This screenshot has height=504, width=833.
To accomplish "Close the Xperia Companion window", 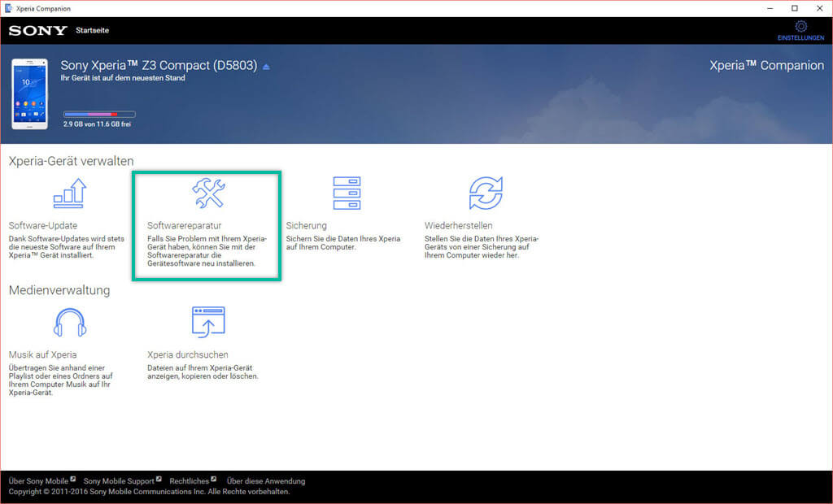I will coord(820,8).
